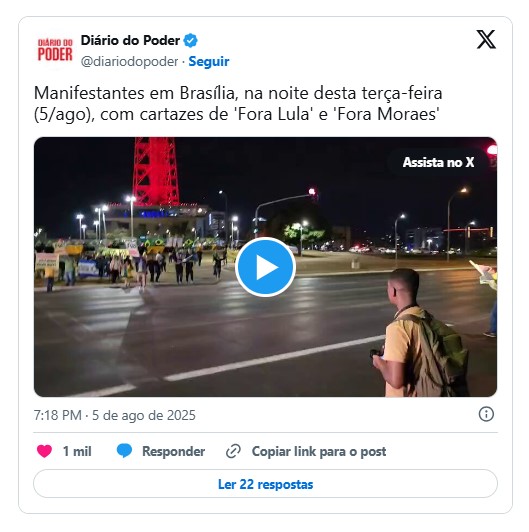529x532 pixels.
Task: Open the tweet info circle icon
Action: point(486,414)
